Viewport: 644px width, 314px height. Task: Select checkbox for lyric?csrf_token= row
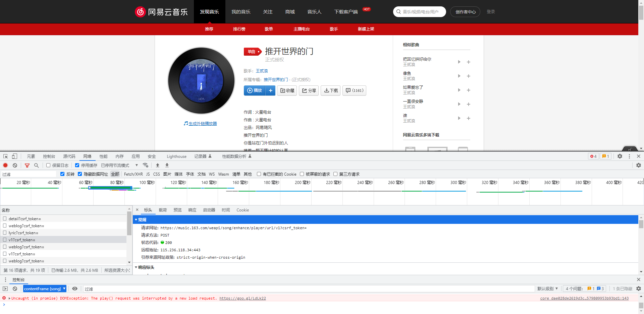(x=5, y=233)
